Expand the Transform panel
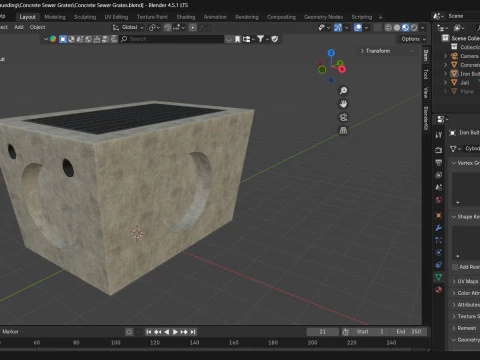Viewport: 480px width, 360px height. point(375,51)
